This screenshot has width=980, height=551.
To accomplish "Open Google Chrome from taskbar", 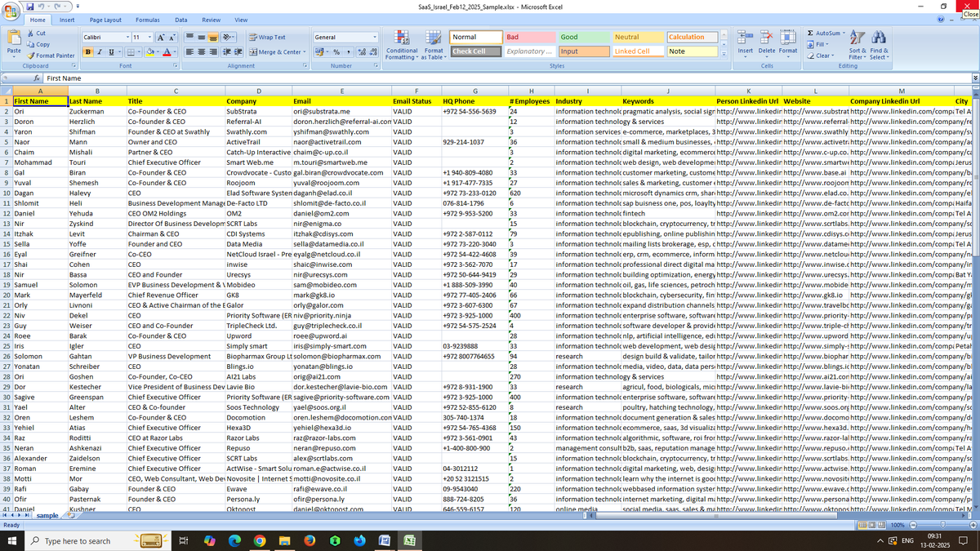I will tap(259, 540).
